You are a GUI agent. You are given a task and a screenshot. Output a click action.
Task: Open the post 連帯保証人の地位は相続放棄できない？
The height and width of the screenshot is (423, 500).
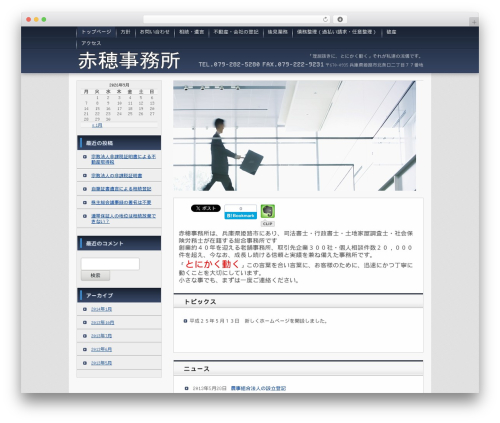coord(123,219)
